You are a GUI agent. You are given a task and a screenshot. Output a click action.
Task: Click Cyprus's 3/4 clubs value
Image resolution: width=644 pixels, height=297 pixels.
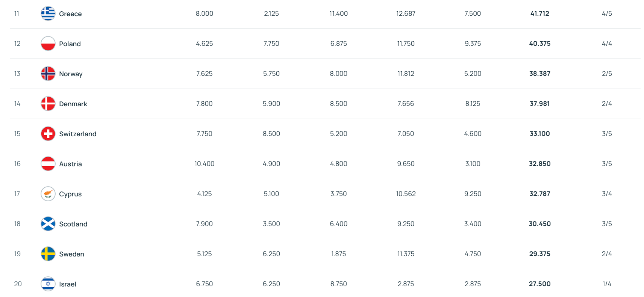[x=607, y=194]
